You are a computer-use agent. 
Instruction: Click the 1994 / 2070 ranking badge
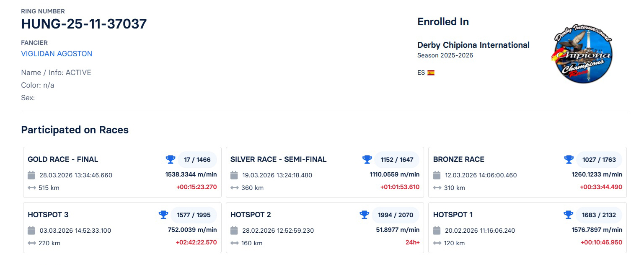(396, 215)
